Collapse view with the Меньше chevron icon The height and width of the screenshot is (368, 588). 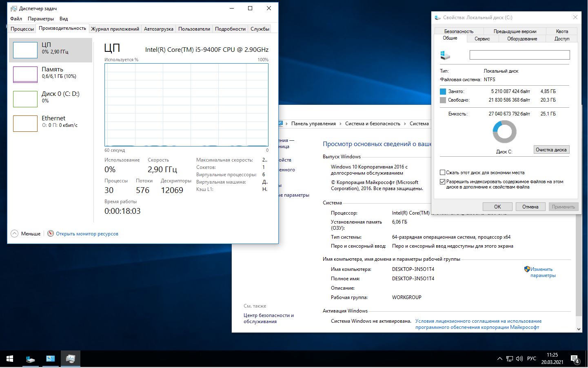[x=15, y=234]
